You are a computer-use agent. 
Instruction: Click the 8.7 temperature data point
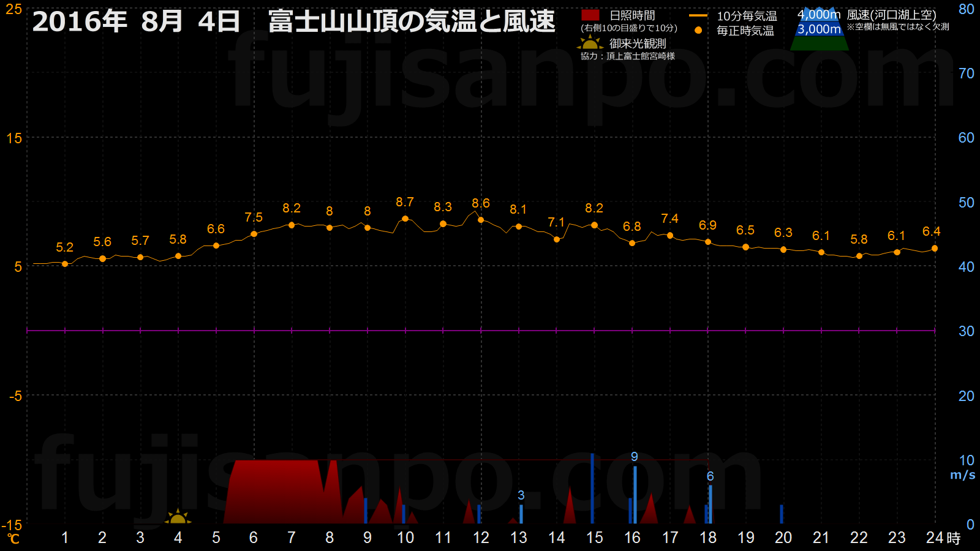(x=405, y=219)
